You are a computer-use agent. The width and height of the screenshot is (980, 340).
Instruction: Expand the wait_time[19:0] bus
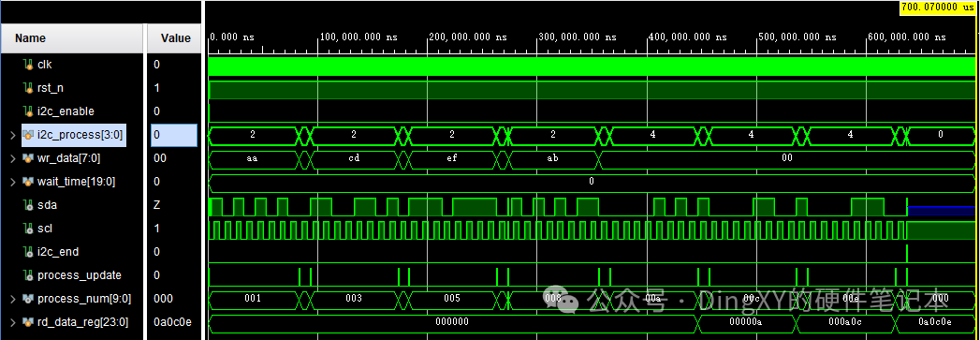(12, 182)
